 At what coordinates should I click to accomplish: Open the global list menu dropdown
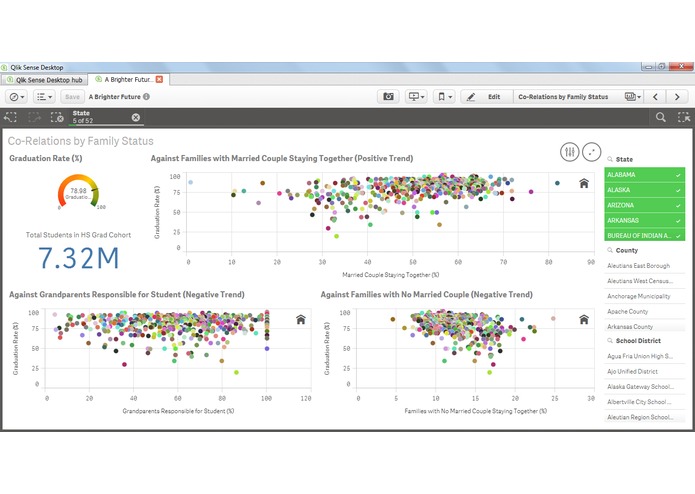44,97
